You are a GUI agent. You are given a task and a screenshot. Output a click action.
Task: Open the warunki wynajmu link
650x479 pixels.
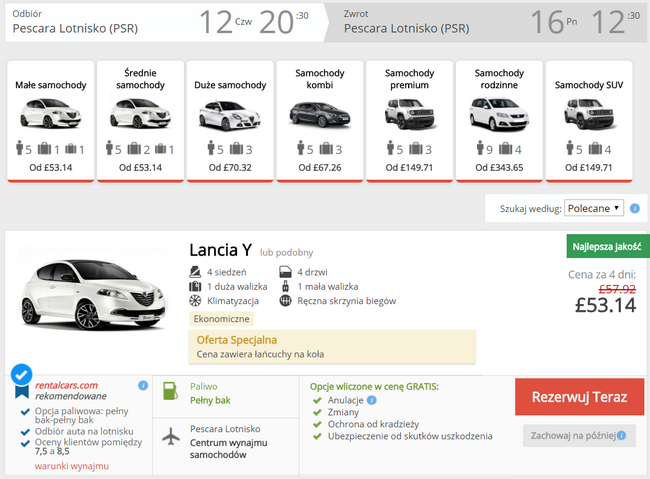coord(72,466)
